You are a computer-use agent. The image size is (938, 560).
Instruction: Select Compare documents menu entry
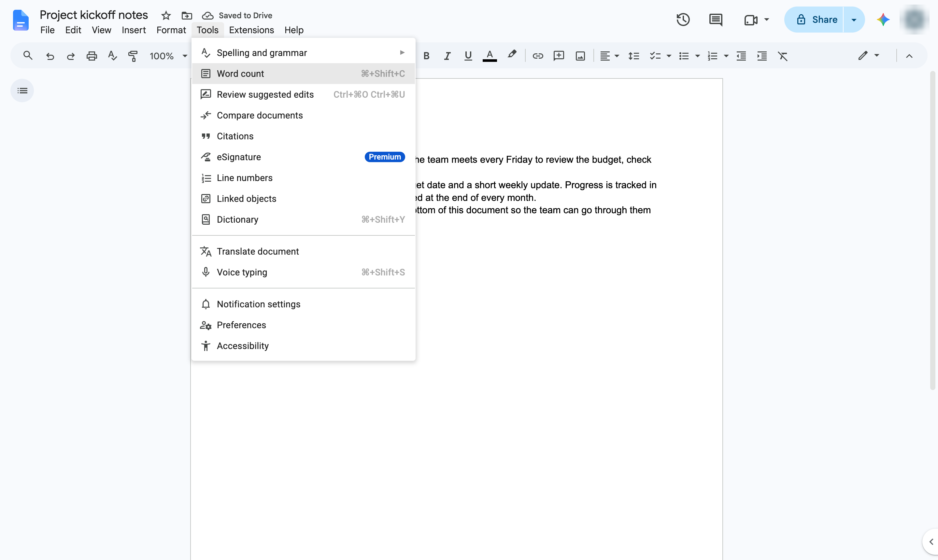pos(303,115)
